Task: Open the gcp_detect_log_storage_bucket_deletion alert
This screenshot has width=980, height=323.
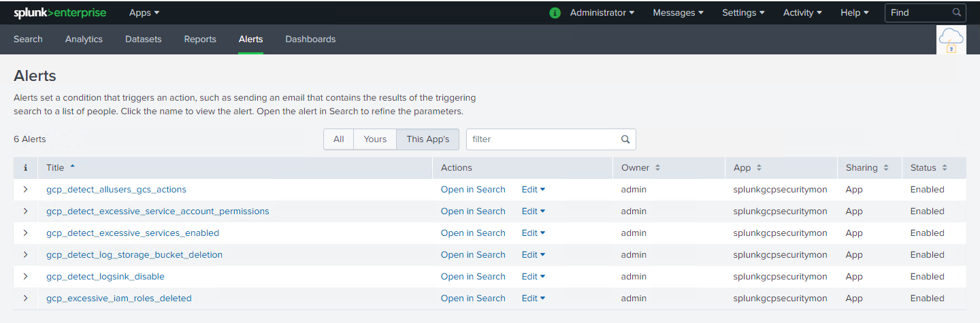Action: pyautogui.click(x=134, y=255)
